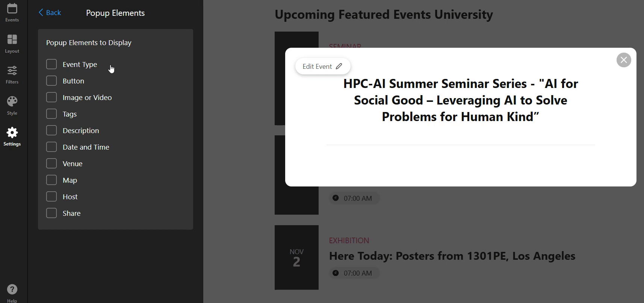Close the event popup with X

(624, 60)
